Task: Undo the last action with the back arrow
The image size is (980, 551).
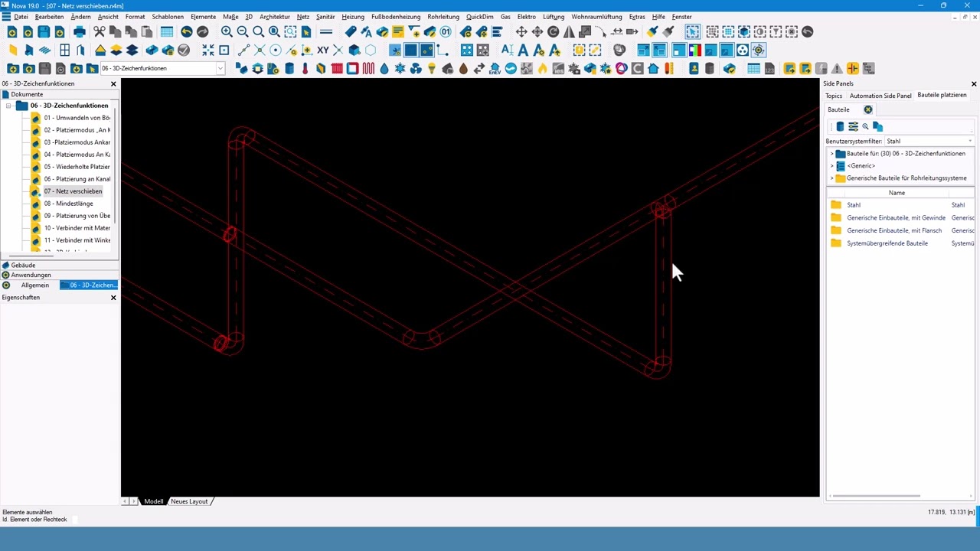Action: click(186, 32)
